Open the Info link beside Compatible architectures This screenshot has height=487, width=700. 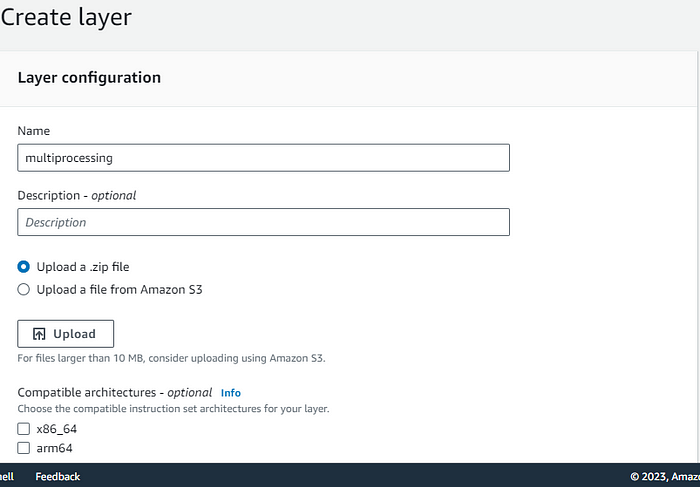pos(231,393)
